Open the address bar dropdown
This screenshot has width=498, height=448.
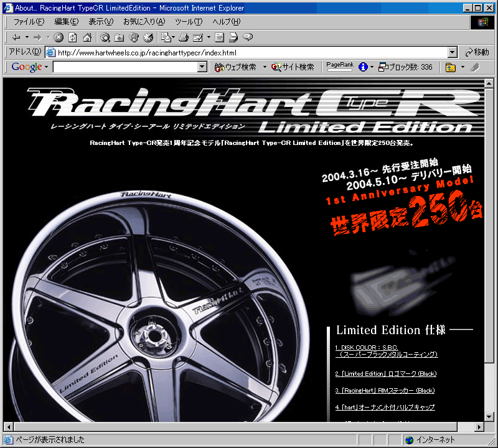[x=453, y=52]
